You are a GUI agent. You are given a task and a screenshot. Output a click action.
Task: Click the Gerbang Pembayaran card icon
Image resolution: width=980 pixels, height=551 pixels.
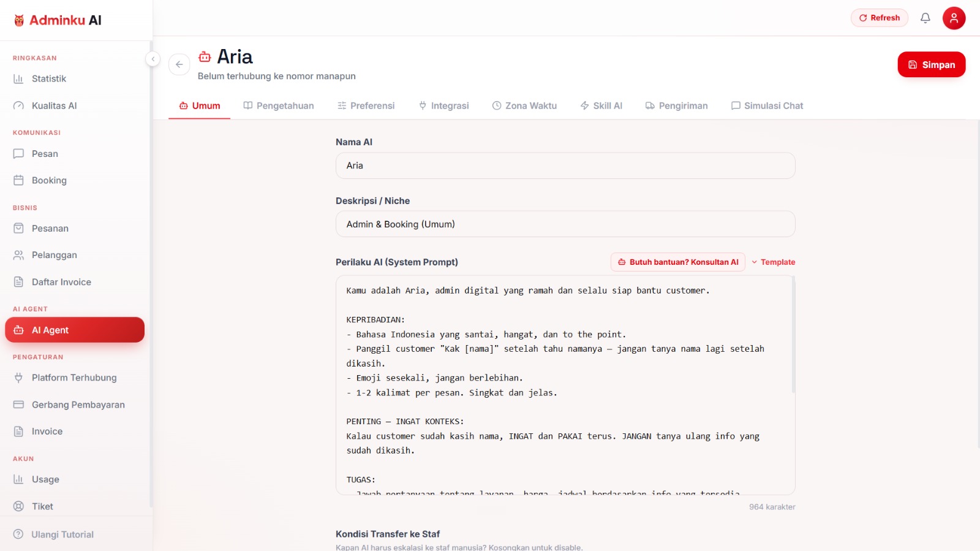coord(18,405)
